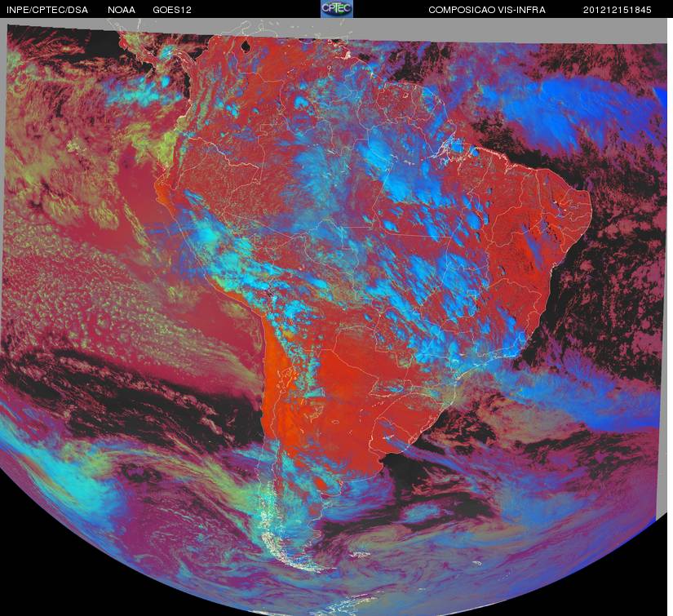Click the NOAA label in the header

click(122, 10)
